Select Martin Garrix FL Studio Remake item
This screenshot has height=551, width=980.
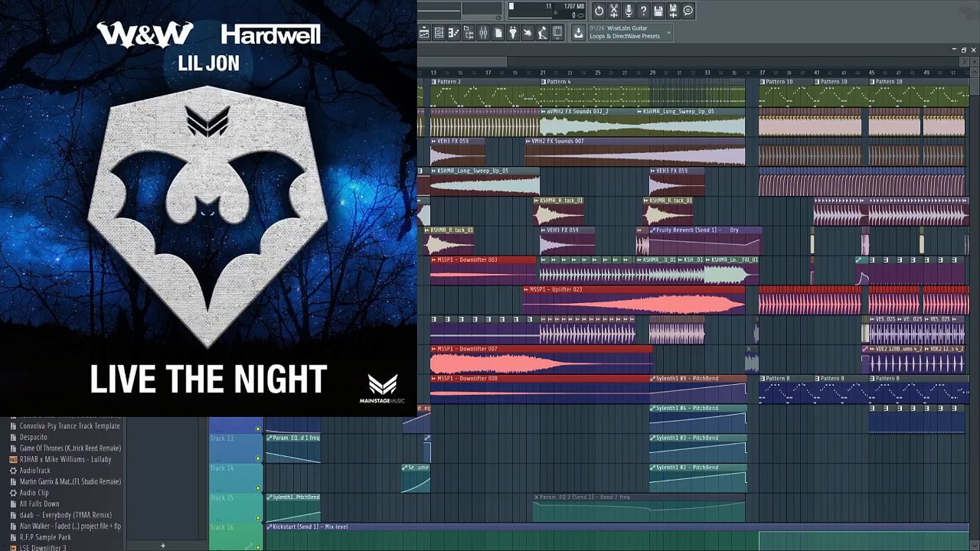pyautogui.click(x=70, y=481)
